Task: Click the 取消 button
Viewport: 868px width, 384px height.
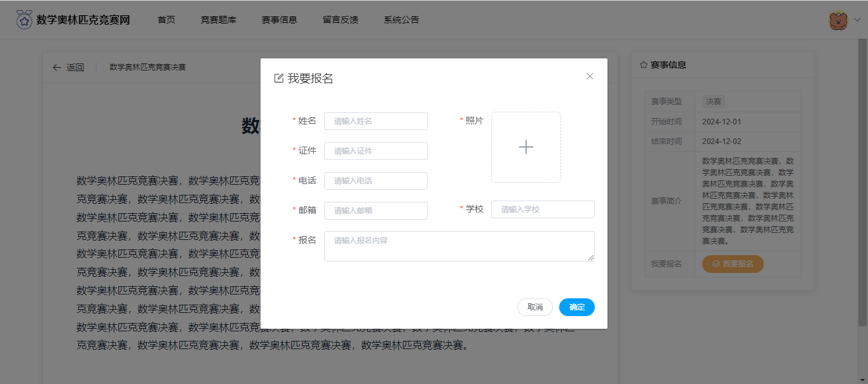Action: pyautogui.click(x=535, y=307)
